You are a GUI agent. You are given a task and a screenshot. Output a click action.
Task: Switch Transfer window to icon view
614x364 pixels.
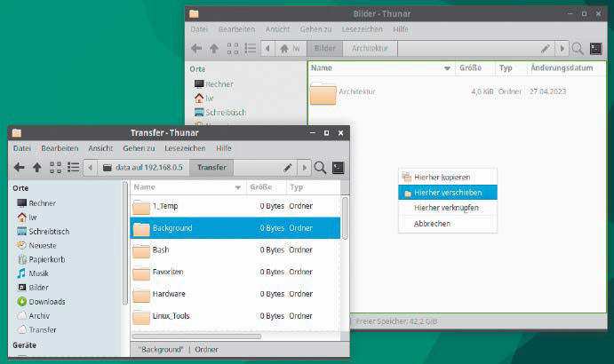(55, 168)
